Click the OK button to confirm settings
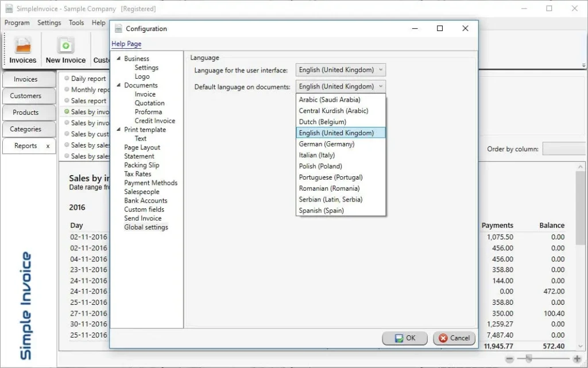 [404, 338]
